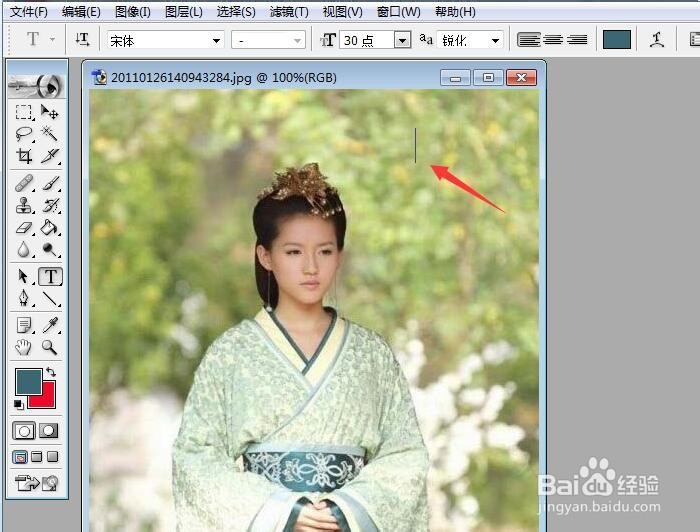
Task: Select the Lasso tool
Action: point(24,133)
